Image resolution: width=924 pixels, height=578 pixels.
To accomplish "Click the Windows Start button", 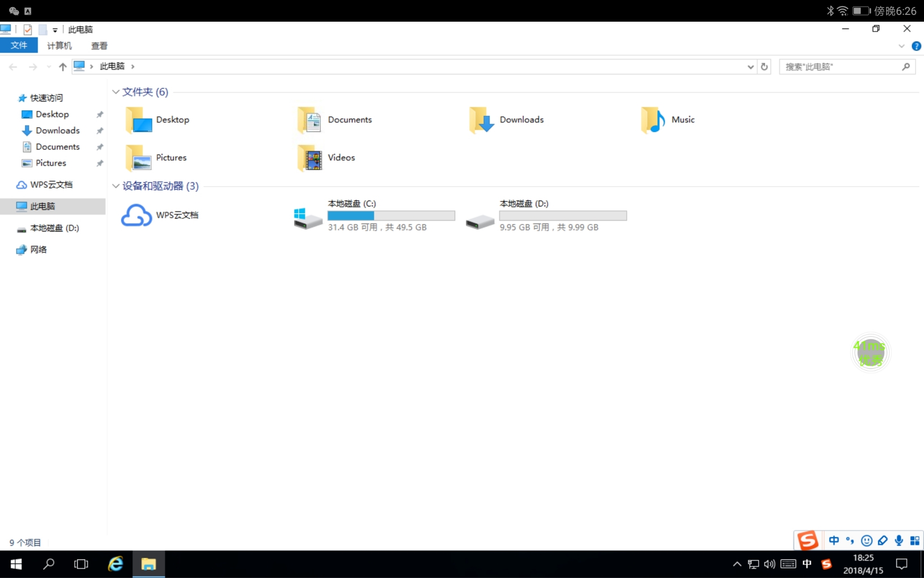I will [x=16, y=564].
